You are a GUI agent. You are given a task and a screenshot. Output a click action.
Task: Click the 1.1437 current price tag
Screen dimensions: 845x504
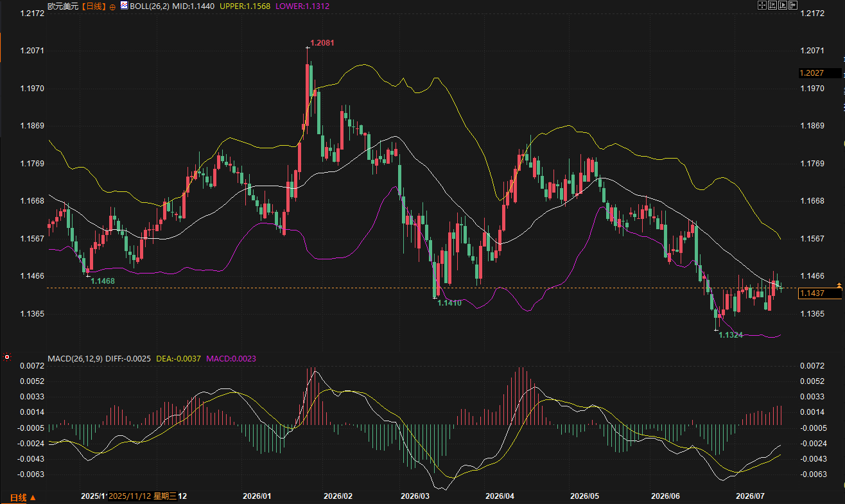coord(820,293)
